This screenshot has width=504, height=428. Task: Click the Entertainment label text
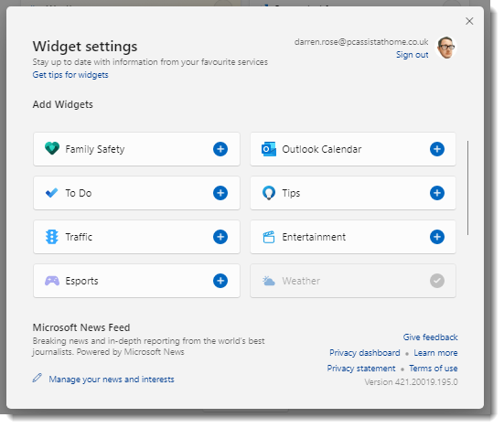point(314,237)
